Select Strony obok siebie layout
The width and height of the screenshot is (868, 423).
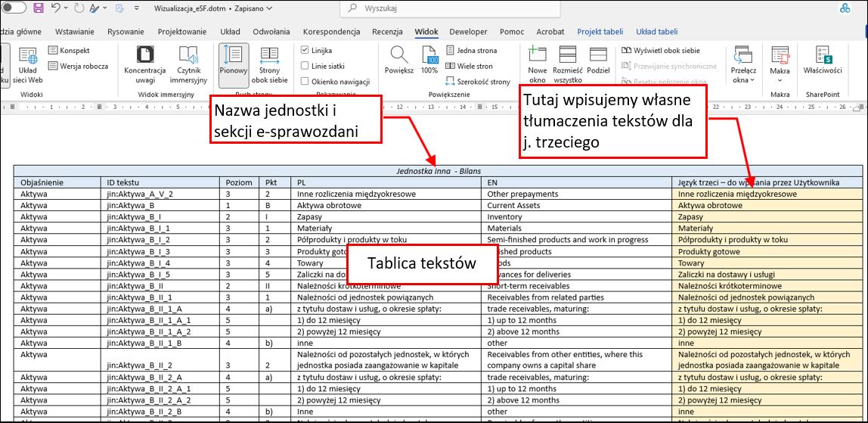point(270,66)
